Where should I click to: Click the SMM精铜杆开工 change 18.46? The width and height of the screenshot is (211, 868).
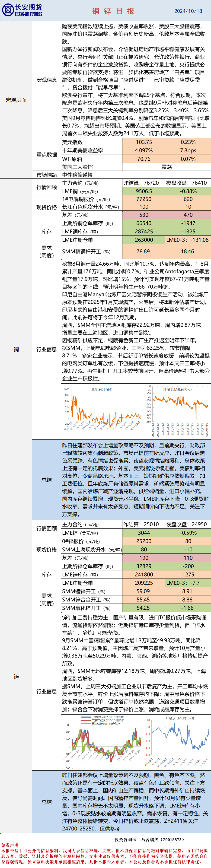(x=188, y=252)
